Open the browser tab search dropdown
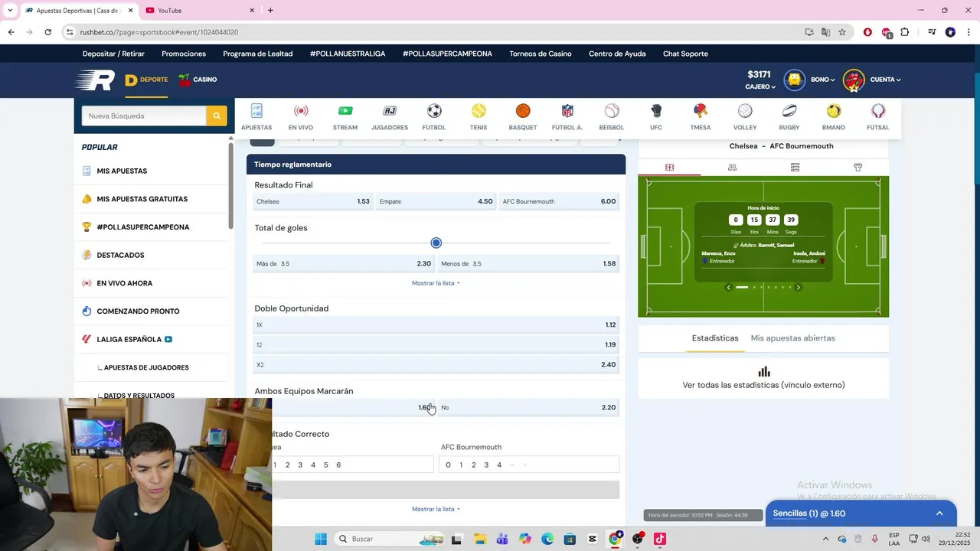The height and width of the screenshot is (551, 980). coord(10,11)
